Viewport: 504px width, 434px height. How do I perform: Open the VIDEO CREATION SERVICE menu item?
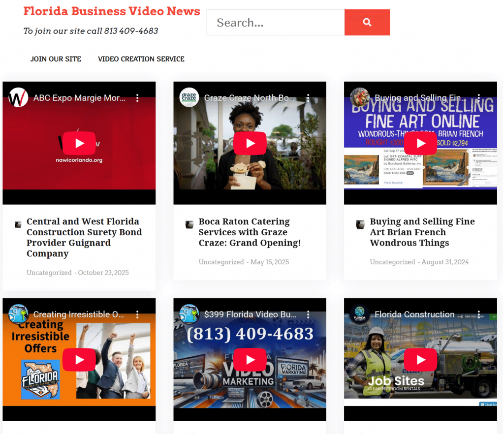[141, 59]
